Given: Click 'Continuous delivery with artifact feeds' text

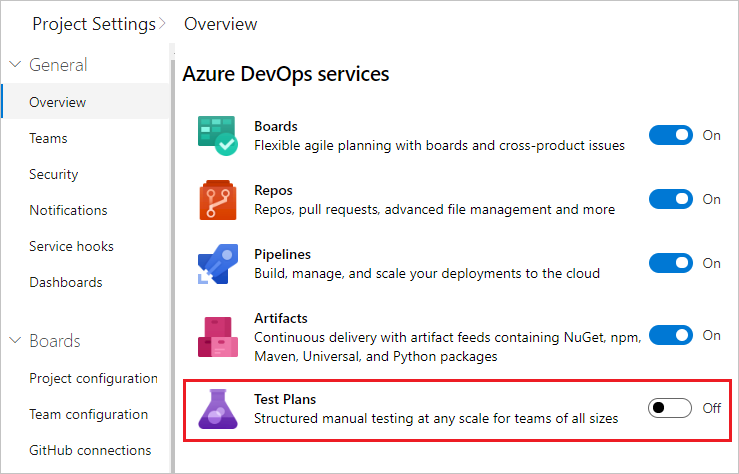Looking at the screenshot, I should 448,347.
